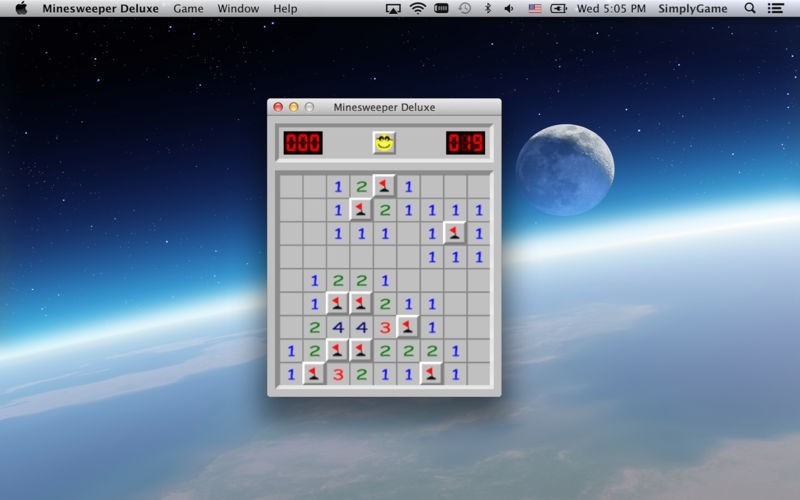Open the Wi-Fi status menu
Screen dimensions: 800x500
(x=417, y=8)
